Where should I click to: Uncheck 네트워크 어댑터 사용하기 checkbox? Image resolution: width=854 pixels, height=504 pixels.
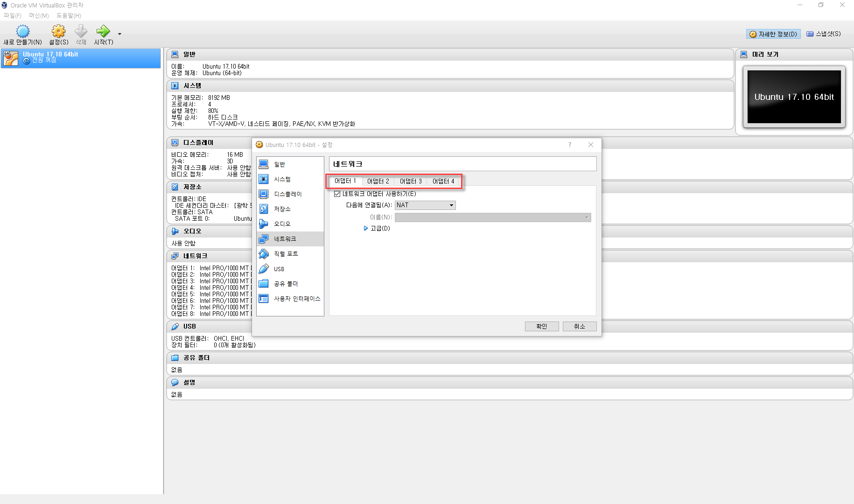(337, 194)
